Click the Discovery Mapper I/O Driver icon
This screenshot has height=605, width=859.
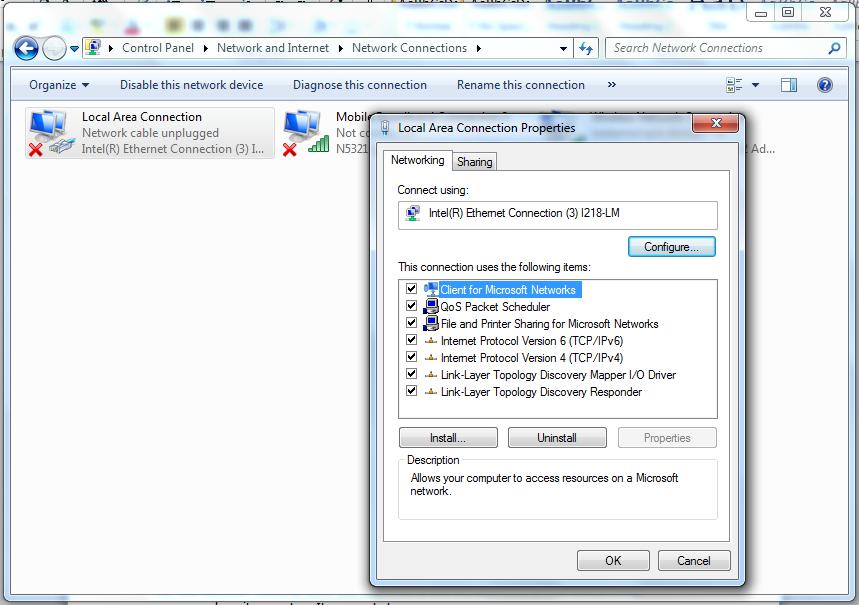[431, 375]
